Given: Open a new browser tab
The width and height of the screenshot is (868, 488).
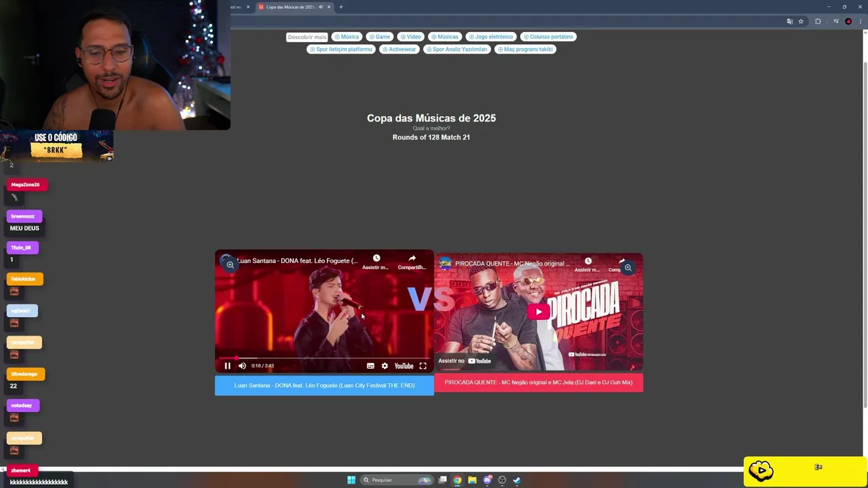Looking at the screenshot, I should (x=341, y=7).
